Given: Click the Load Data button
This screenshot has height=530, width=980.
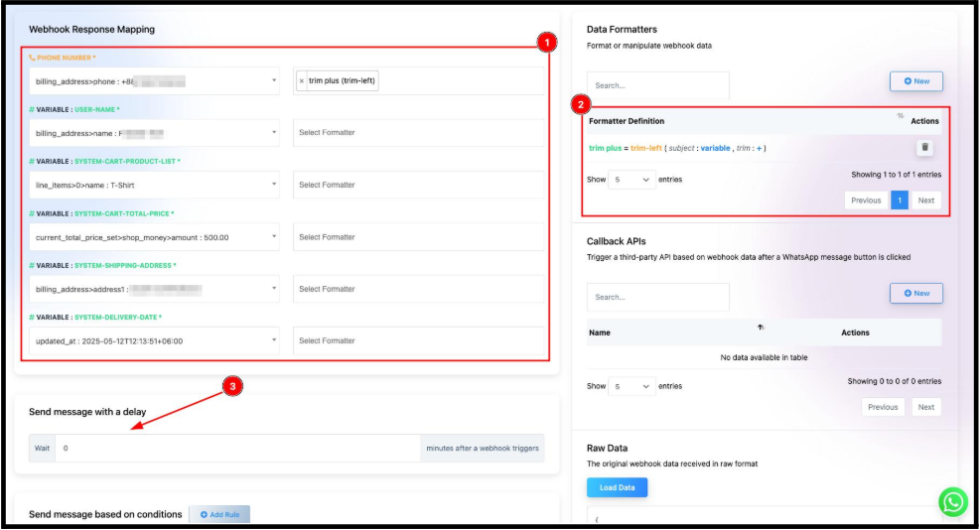Looking at the screenshot, I should [x=617, y=487].
